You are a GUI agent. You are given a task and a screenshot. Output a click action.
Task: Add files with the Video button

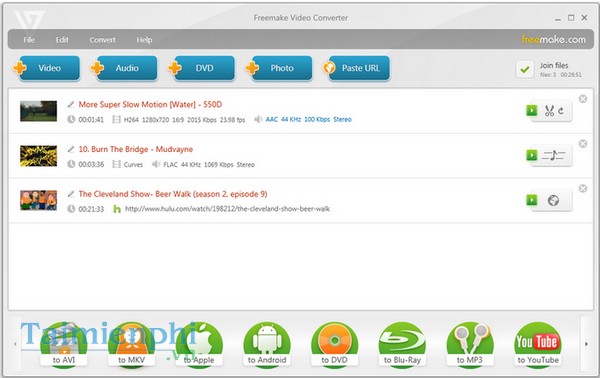click(x=46, y=68)
